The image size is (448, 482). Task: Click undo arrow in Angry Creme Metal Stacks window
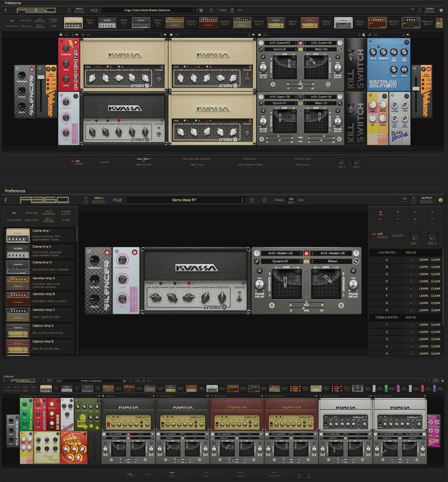point(201,10)
